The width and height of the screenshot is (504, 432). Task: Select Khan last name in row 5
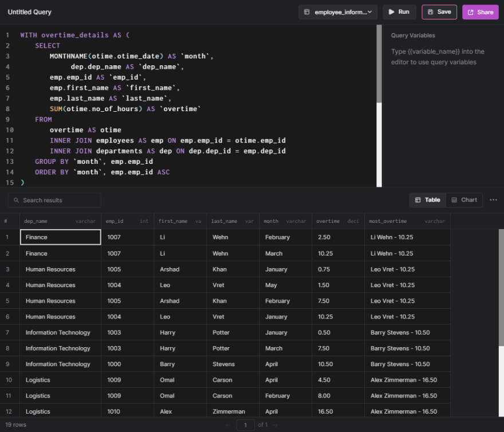[233, 301]
